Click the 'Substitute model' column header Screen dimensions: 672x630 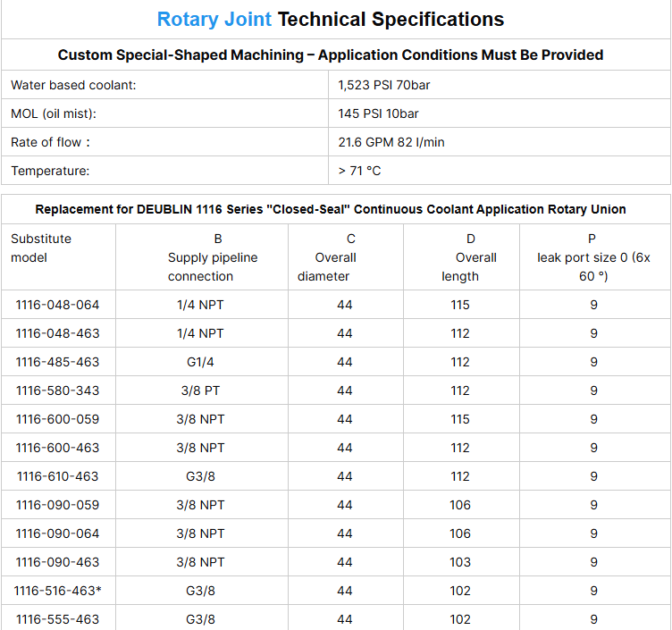[x=41, y=248]
